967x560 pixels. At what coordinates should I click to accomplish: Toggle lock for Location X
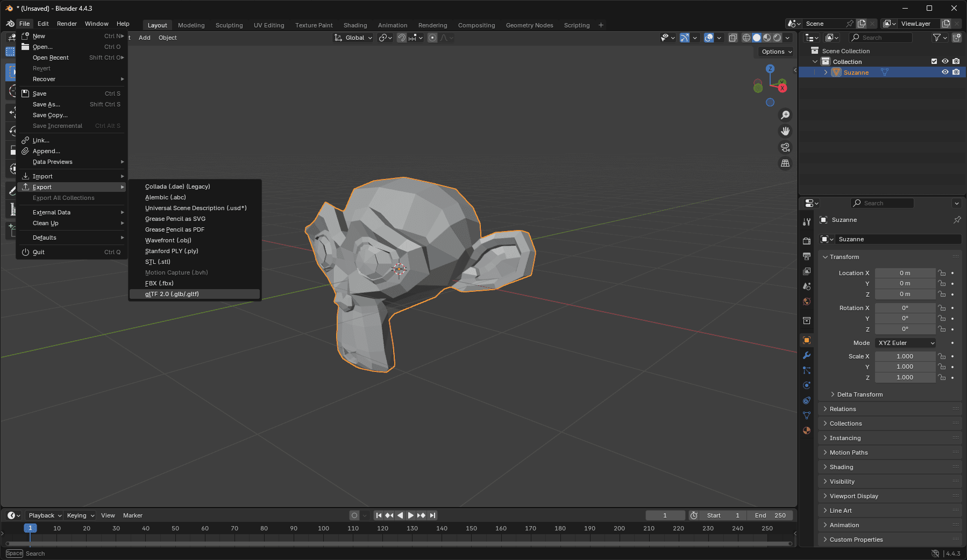click(942, 273)
